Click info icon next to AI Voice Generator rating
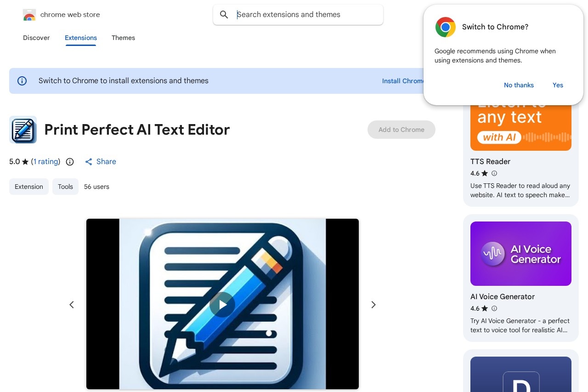 [494, 308]
